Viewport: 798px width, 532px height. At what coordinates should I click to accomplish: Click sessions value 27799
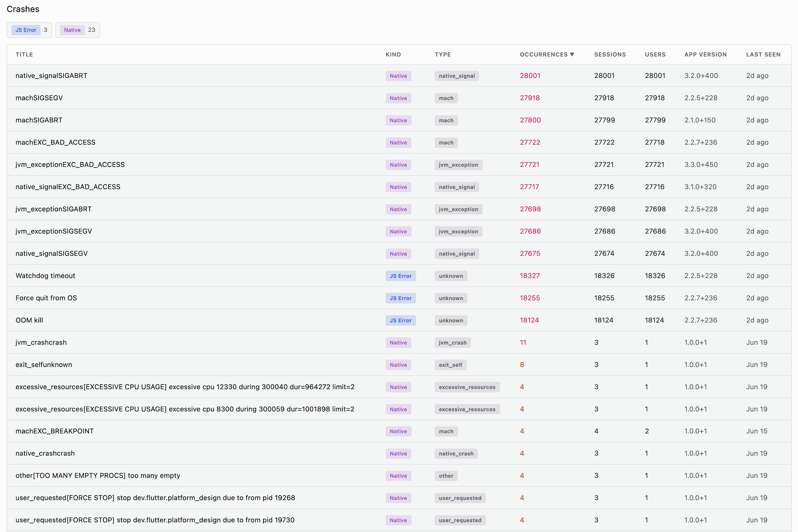point(604,120)
